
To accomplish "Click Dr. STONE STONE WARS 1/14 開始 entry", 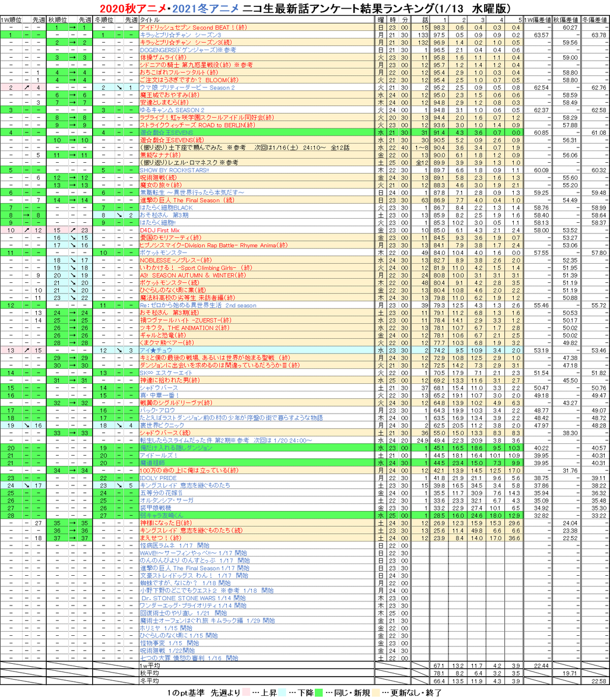I will [x=192, y=599].
